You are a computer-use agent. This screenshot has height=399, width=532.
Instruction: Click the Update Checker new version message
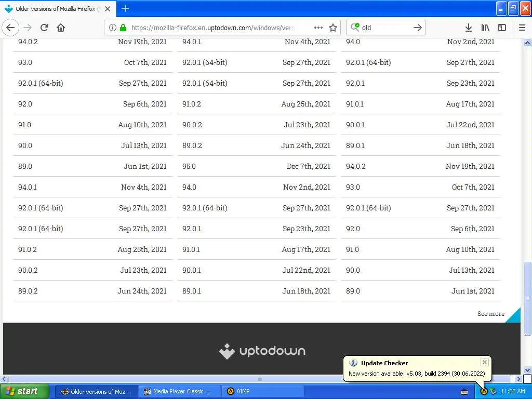417,374
